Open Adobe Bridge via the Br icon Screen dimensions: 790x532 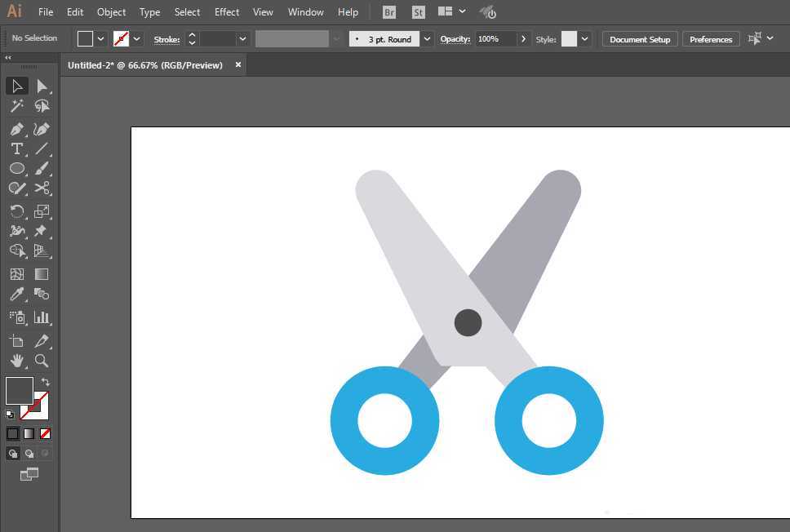(389, 12)
